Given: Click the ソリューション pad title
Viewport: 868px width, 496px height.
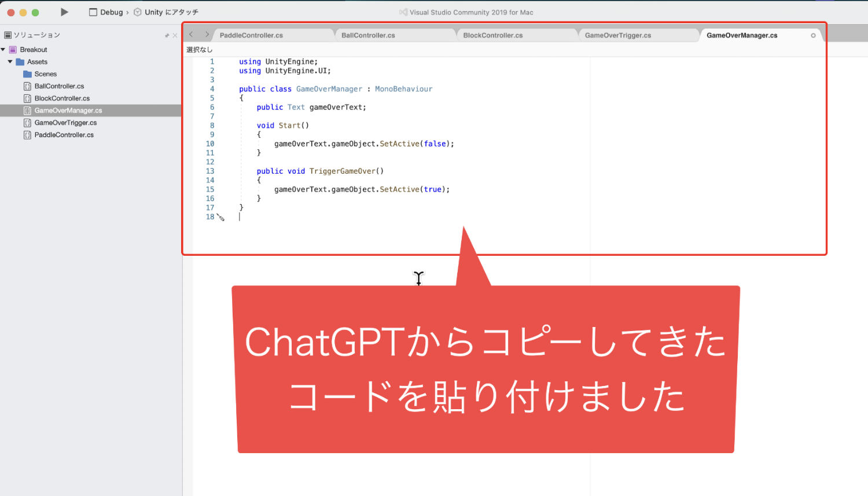Looking at the screenshot, I should 36,35.
